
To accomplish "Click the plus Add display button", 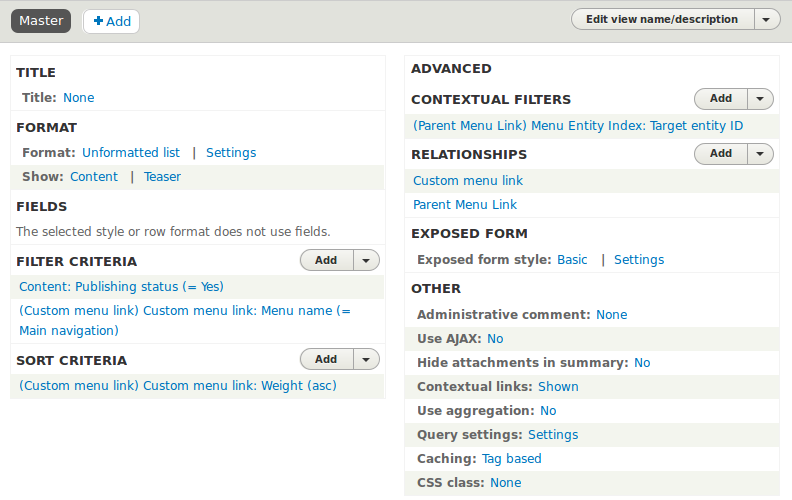I will point(112,21).
